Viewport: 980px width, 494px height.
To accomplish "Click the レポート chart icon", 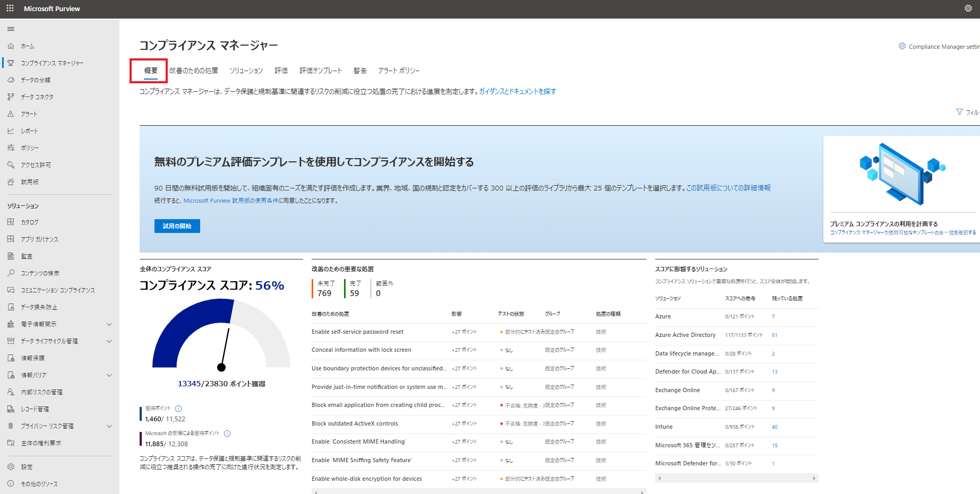I will click(x=11, y=131).
